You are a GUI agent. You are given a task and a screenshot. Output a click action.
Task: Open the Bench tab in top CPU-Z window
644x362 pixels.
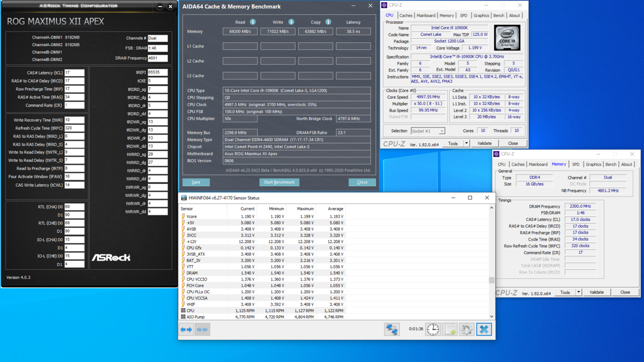pyautogui.click(x=499, y=16)
